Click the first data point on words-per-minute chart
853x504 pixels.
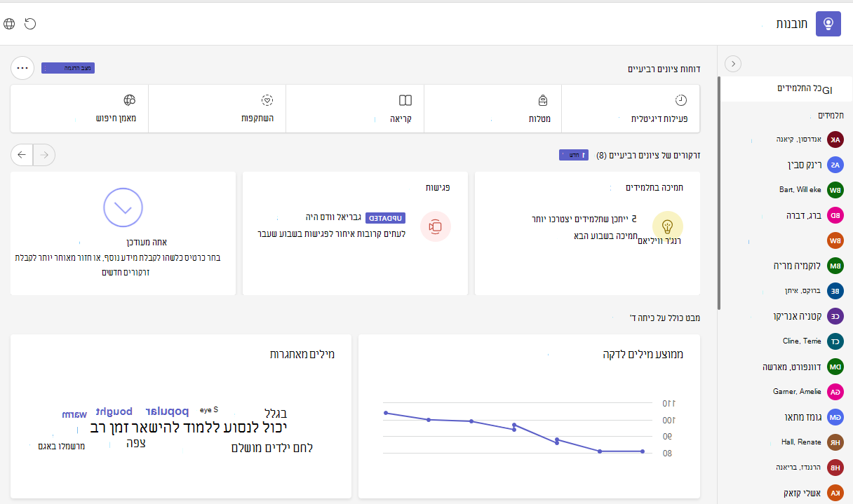[x=643, y=451]
